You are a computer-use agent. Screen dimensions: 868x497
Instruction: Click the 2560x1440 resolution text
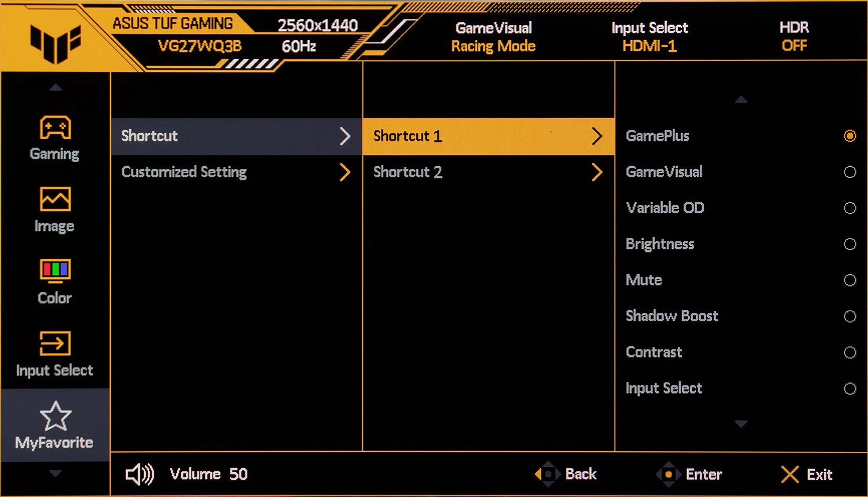pyautogui.click(x=318, y=25)
